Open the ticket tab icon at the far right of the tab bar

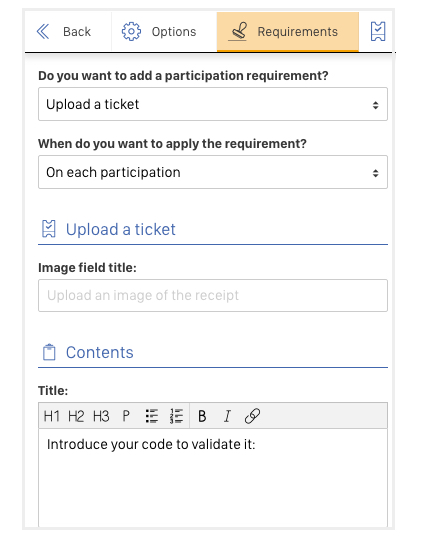pyautogui.click(x=378, y=32)
